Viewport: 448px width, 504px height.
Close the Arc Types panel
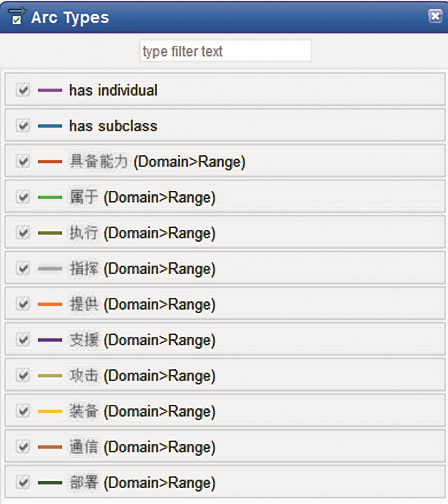pyautogui.click(x=435, y=17)
